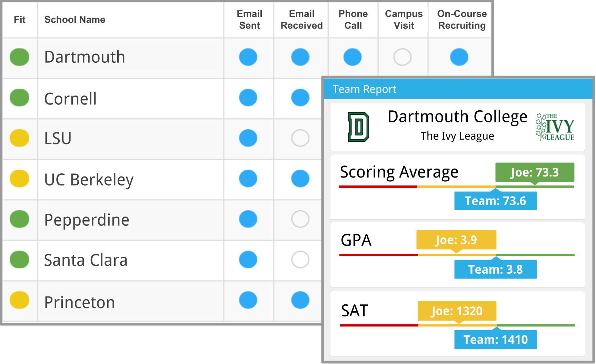The height and width of the screenshot is (364, 596).
Task: Open the Dartmouth school name entry
Action: [x=85, y=57]
